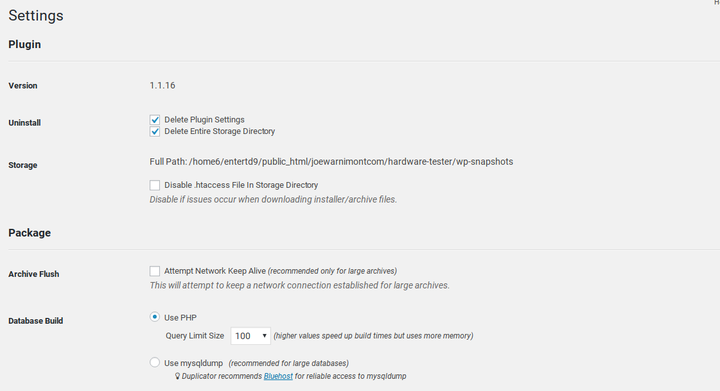Uncheck Delete Entire Storage Directory checkbox
The width and height of the screenshot is (720, 391).
click(155, 132)
